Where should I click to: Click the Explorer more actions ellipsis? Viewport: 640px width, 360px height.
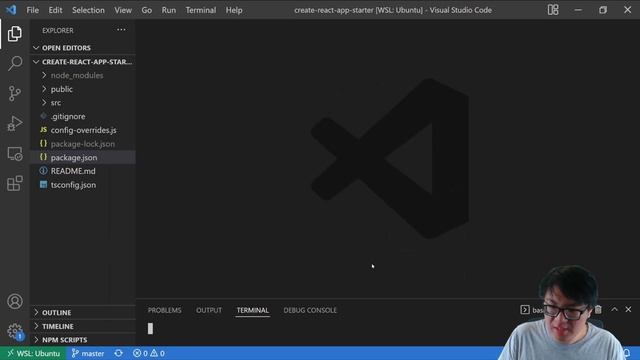click(121, 30)
